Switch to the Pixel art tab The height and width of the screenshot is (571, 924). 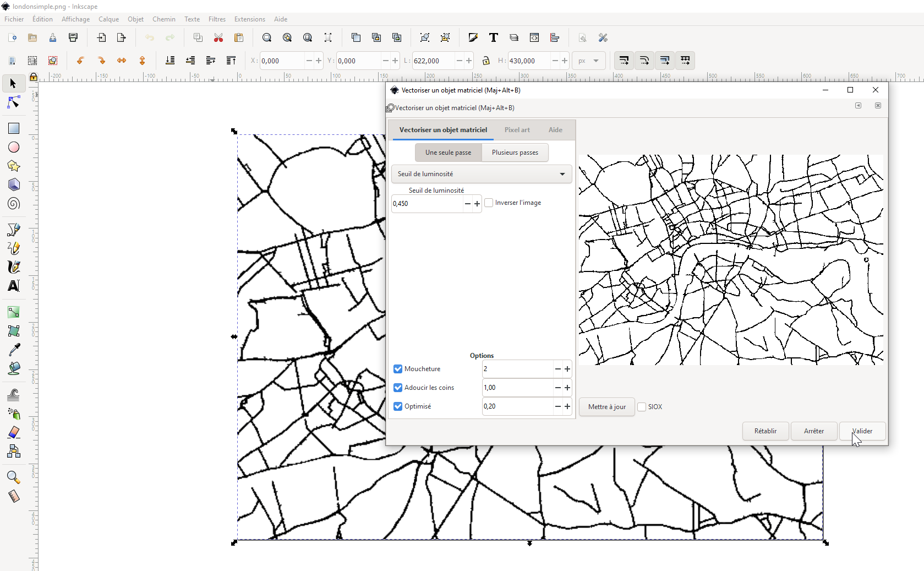tap(517, 130)
